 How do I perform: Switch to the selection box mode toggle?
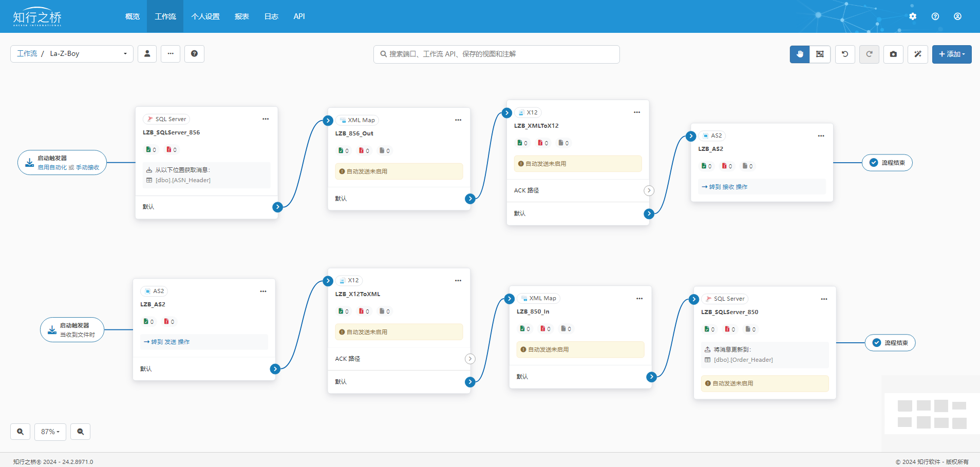[x=820, y=54]
